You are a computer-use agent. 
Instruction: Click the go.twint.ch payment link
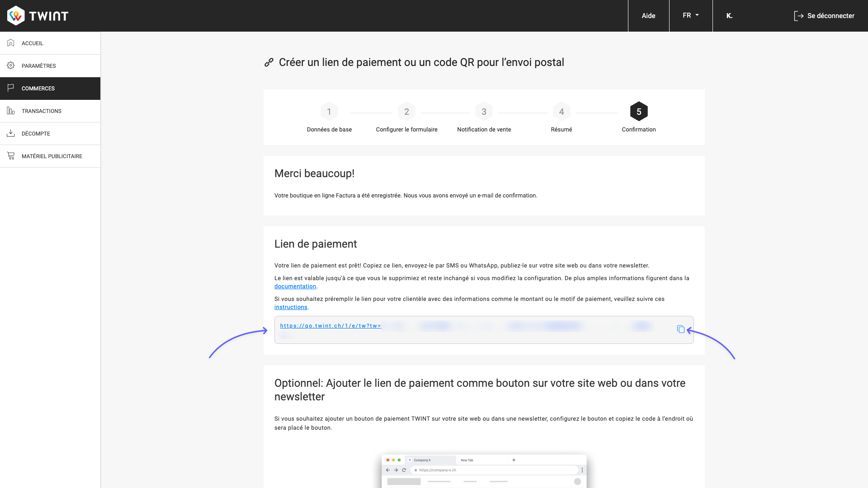[x=330, y=326]
